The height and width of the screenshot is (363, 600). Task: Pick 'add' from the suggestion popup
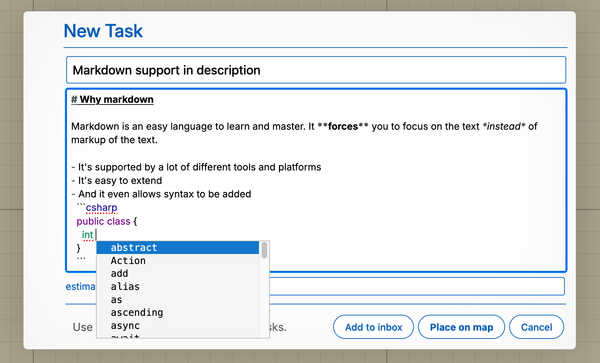(x=178, y=273)
